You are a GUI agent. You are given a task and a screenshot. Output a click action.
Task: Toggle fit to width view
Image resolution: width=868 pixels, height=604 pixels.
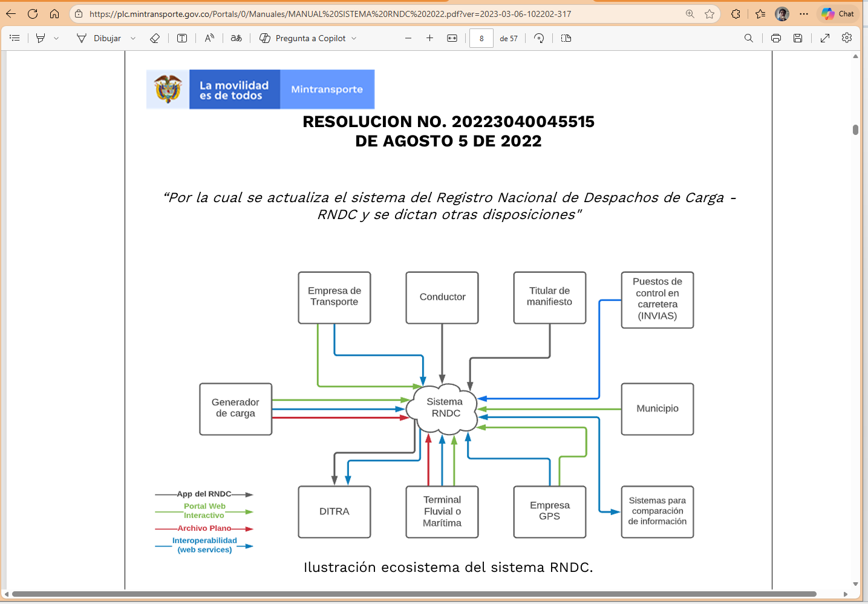coord(452,38)
